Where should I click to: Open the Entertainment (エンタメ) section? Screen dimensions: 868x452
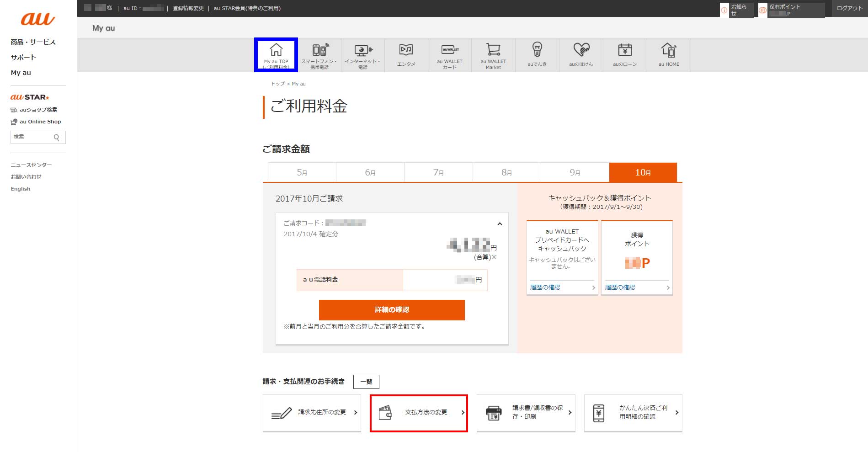click(x=406, y=55)
